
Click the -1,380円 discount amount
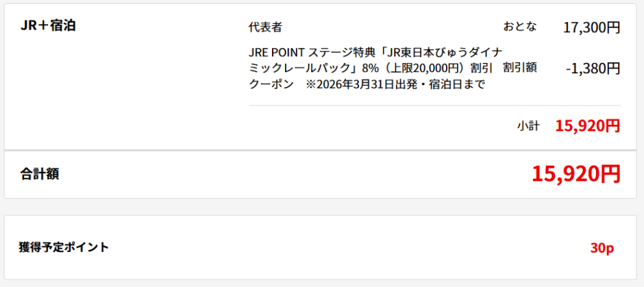click(593, 68)
